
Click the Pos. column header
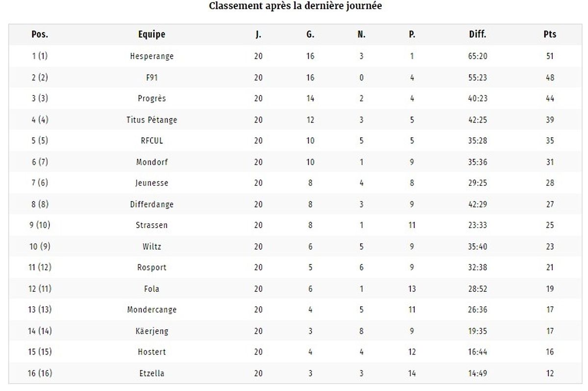click(40, 34)
